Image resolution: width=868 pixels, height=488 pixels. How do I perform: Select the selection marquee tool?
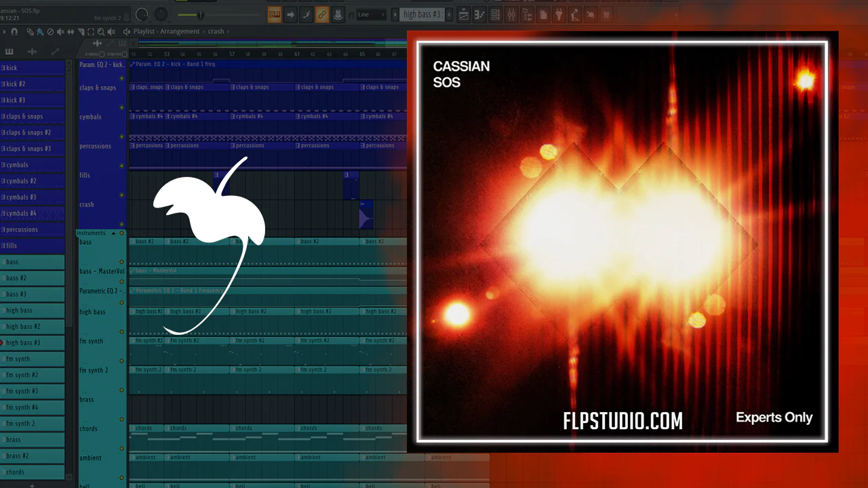click(x=91, y=32)
